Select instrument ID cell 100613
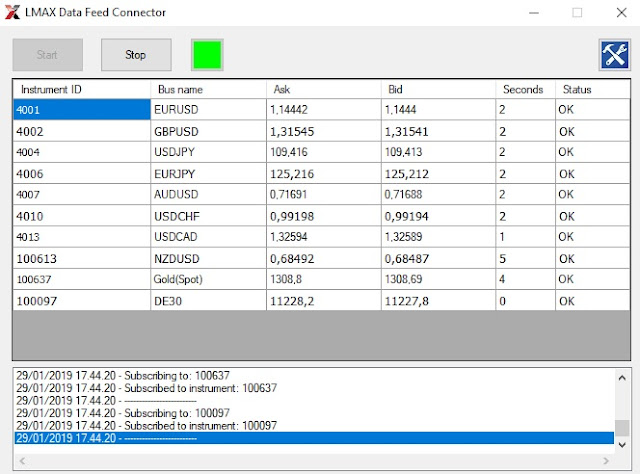640x474 pixels. [x=82, y=258]
